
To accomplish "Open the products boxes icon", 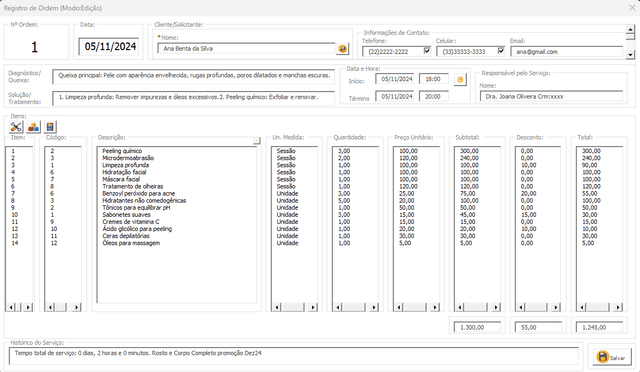I will pyautogui.click(x=33, y=127).
